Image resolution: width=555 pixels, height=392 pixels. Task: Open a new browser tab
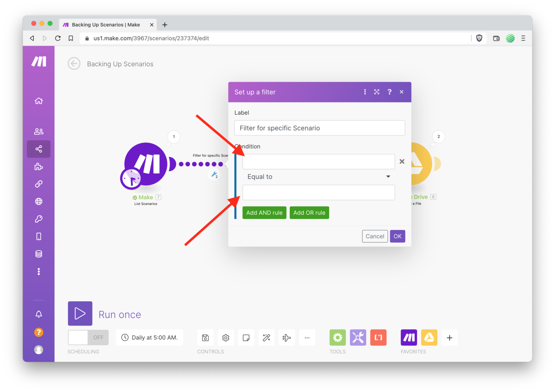click(165, 25)
